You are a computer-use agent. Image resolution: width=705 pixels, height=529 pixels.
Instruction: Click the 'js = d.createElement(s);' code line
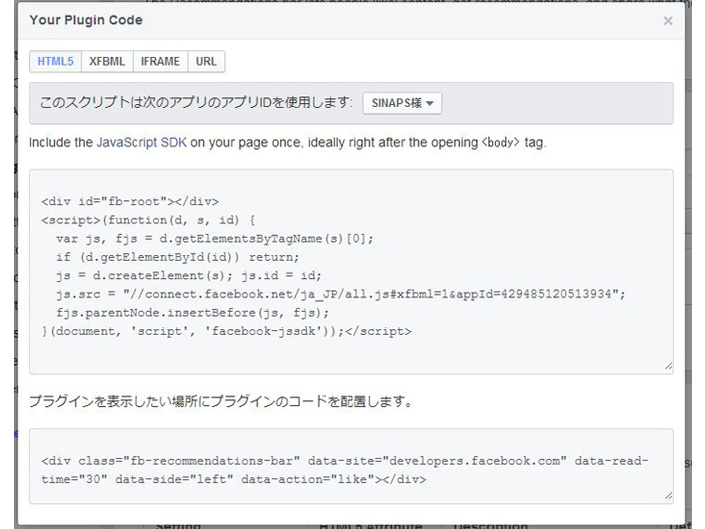tap(189, 275)
